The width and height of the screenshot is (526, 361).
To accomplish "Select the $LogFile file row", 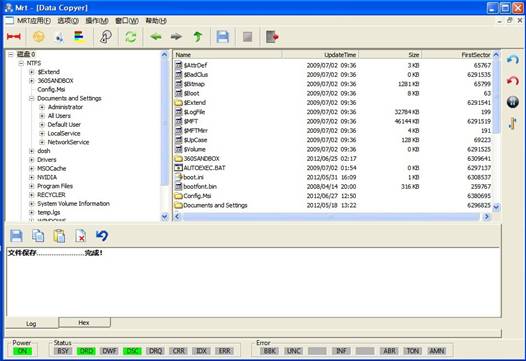I will point(333,112).
